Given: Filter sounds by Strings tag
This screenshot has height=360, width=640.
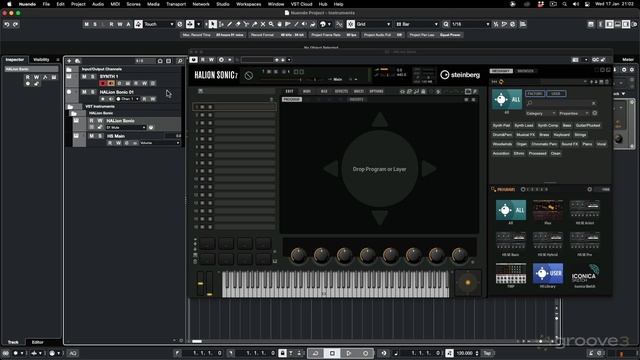Looking at the screenshot, I should (580, 135).
